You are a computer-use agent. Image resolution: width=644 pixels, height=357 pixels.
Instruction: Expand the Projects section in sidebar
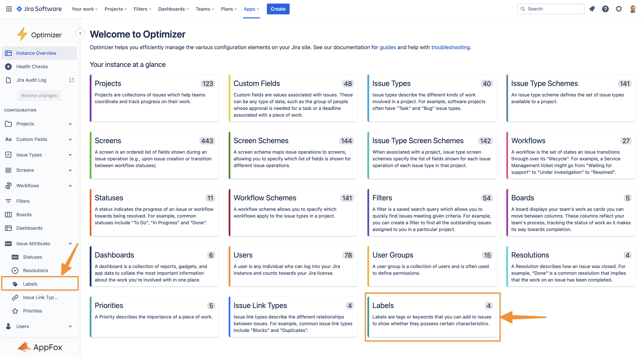70,124
